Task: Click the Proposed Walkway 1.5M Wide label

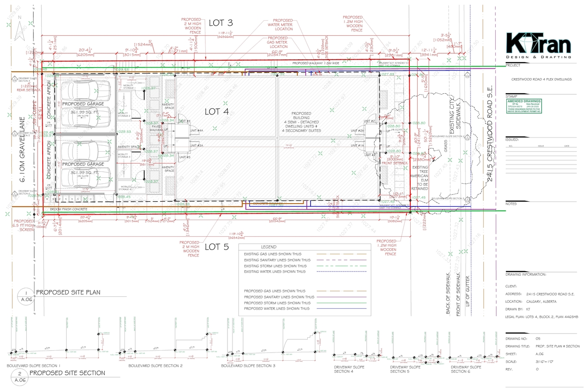Action: point(317,62)
